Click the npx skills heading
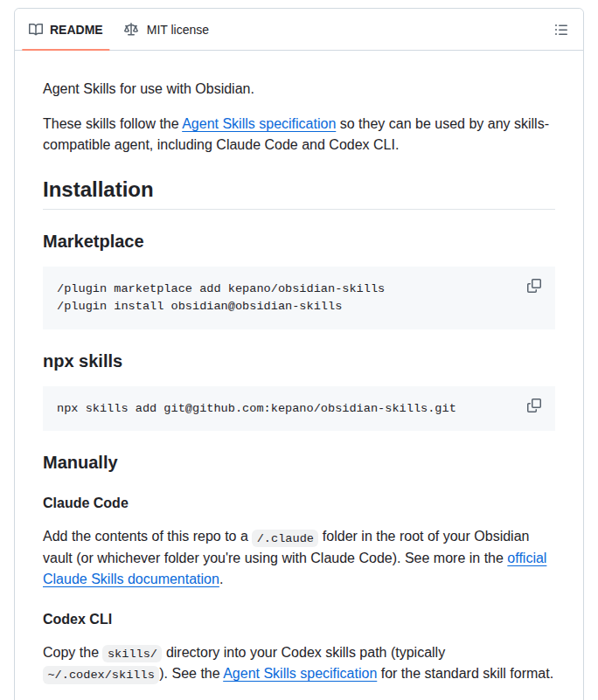598x700 pixels. tap(83, 361)
